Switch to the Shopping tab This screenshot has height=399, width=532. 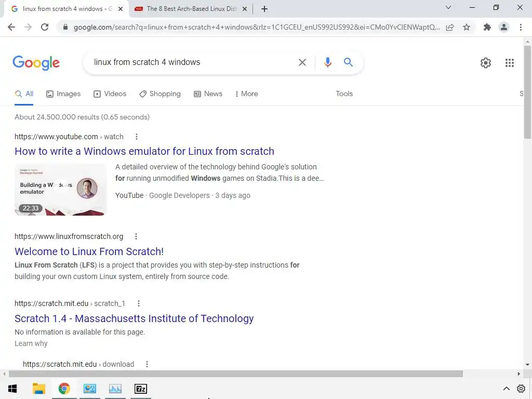(160, 94)
